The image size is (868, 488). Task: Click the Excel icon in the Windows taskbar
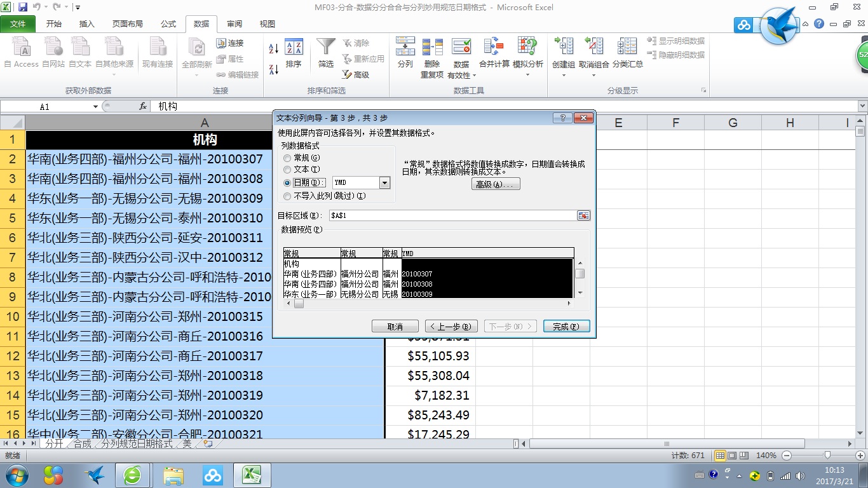pos(252,475)
